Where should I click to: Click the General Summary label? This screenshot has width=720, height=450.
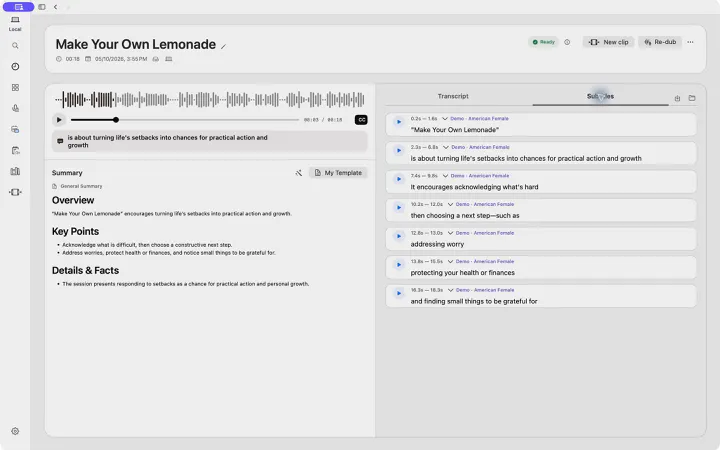tap(81, 186)
